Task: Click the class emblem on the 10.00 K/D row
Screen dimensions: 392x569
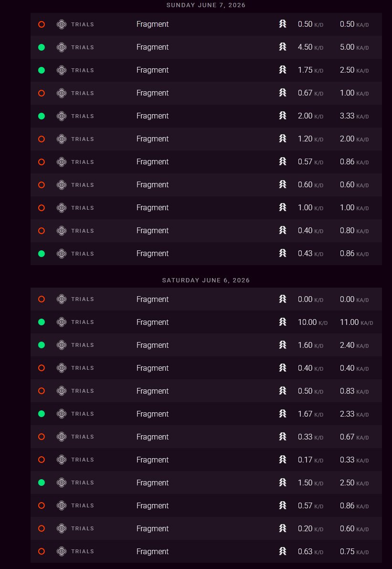Action: [283, 322]
